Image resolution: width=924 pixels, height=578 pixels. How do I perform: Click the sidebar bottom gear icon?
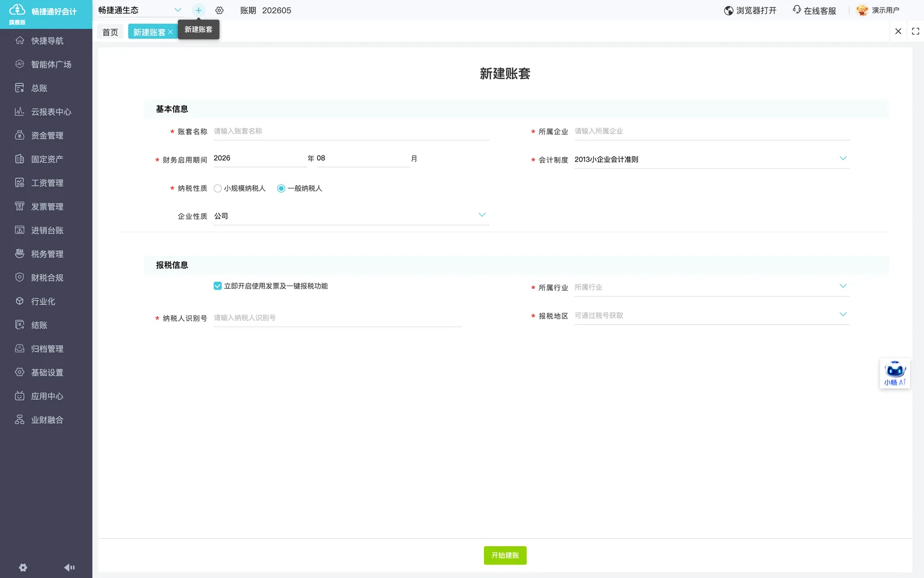[23, 568]
